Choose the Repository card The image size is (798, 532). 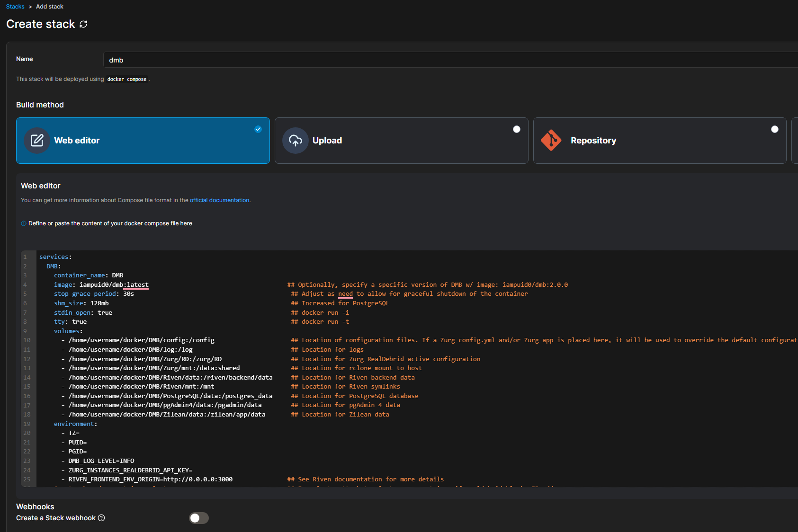[x=660, y=141]
